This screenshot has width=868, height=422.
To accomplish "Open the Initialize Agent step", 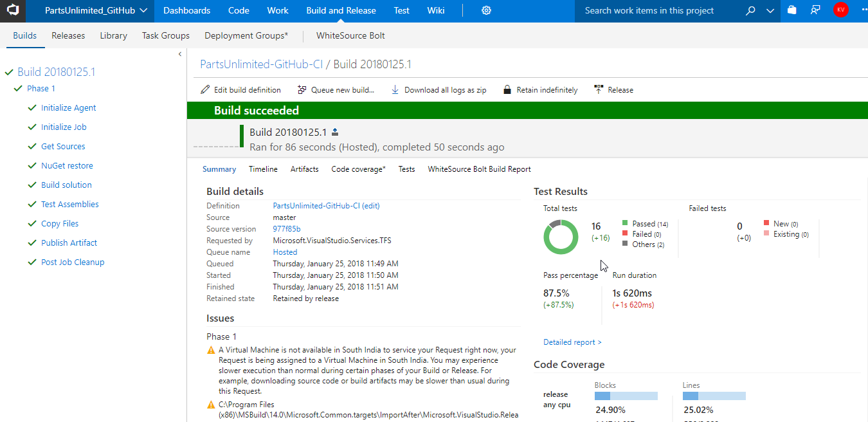I will pyautogui.click(x=69, y=108).
